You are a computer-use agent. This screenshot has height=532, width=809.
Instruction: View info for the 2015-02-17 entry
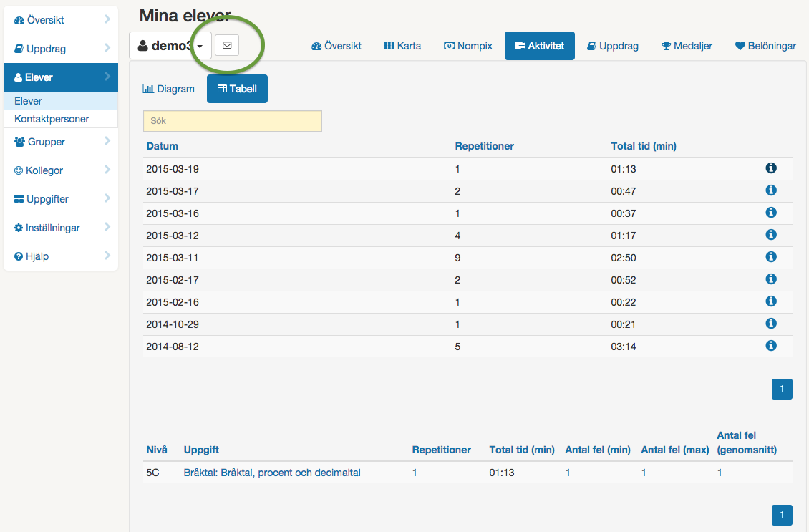(x=771, y=279)
